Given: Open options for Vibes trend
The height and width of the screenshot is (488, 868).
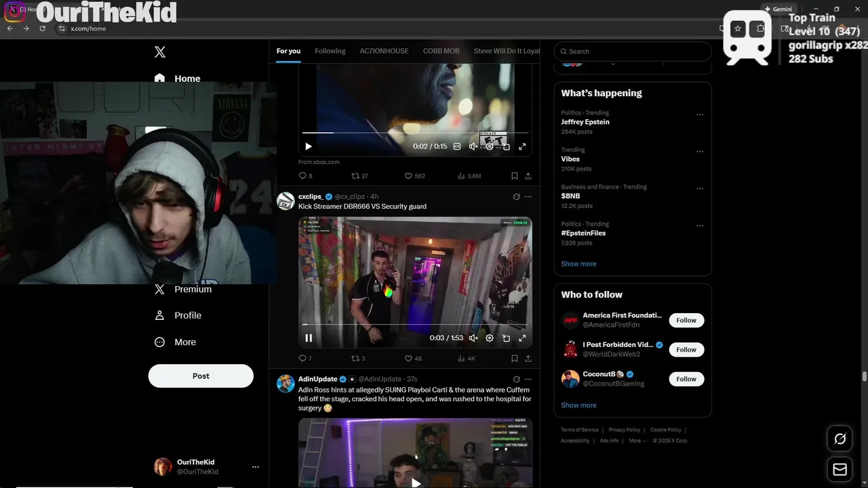Looking at the screenshot, I should pyautogui.click(x=700, y=152).
